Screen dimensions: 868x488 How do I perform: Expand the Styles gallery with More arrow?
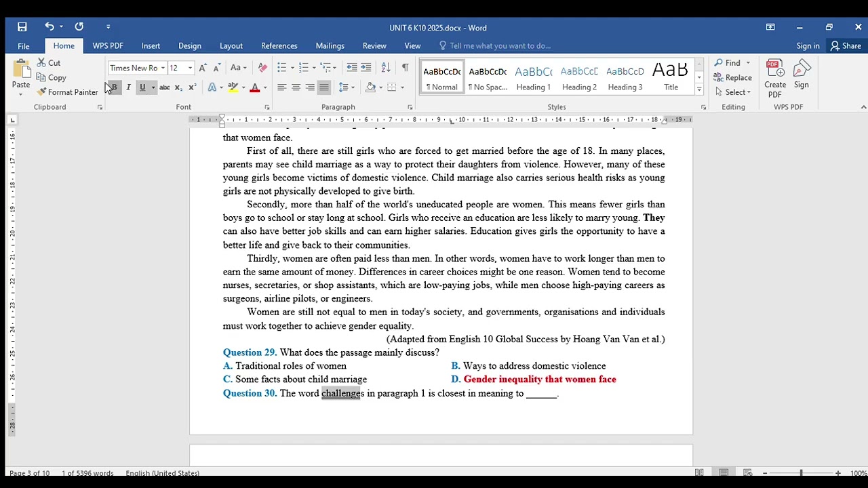[699, 90]
